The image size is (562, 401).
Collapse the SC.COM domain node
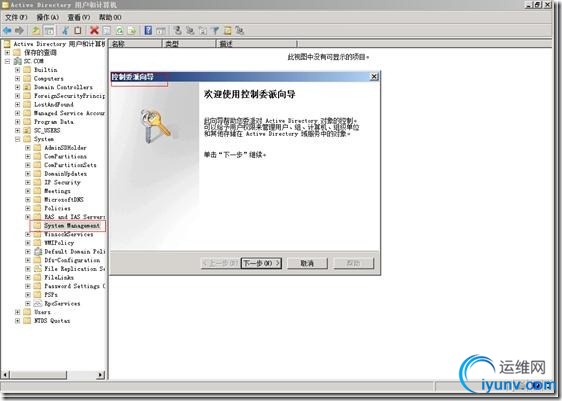click(x=7, y=61)
